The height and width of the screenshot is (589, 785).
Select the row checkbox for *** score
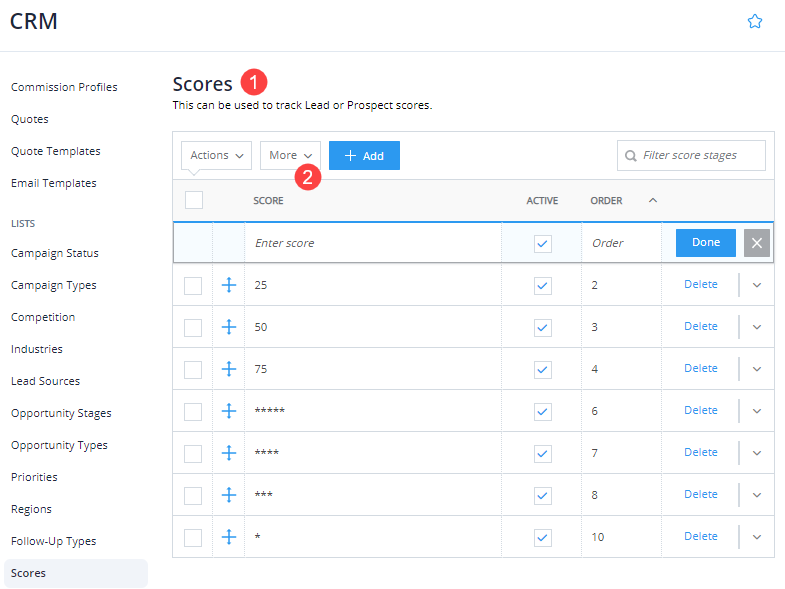coord(193,496)
